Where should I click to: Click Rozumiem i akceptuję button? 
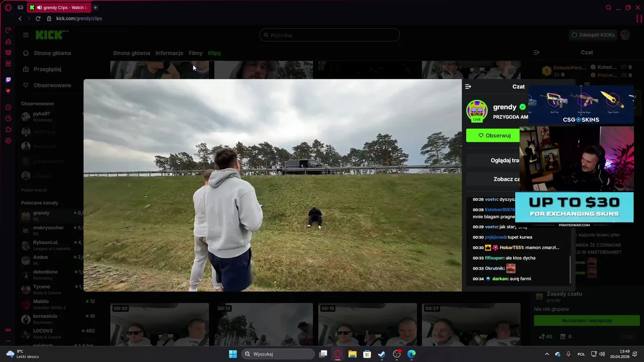(x=587, y=320)
